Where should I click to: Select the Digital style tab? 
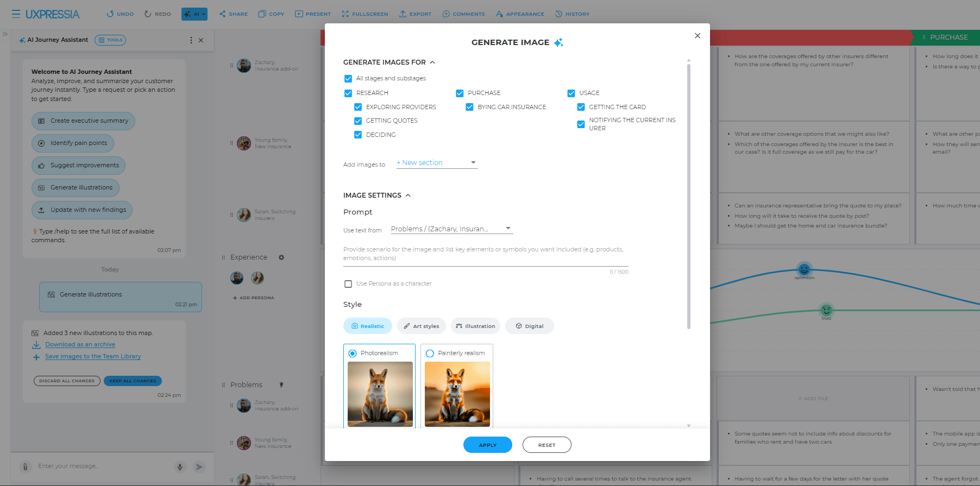[x=530, y=326]
